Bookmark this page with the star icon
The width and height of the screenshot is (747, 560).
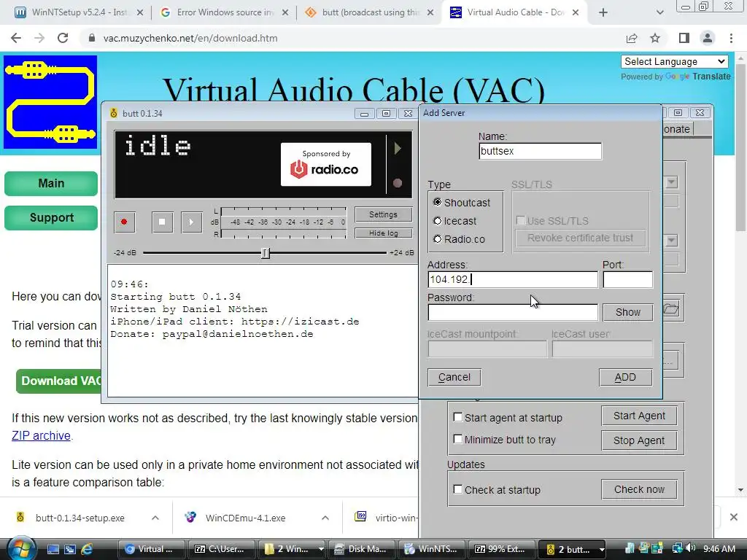coord(655,38)
